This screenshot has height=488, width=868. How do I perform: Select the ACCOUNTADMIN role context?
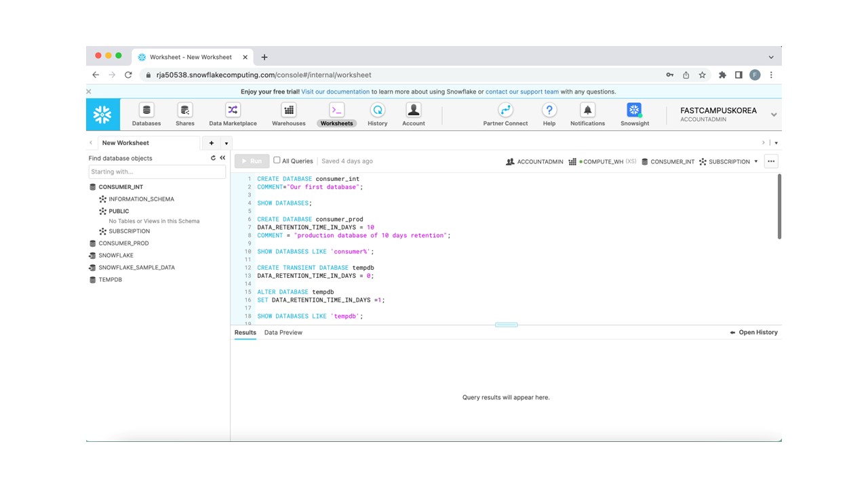[x=534, y=161]
